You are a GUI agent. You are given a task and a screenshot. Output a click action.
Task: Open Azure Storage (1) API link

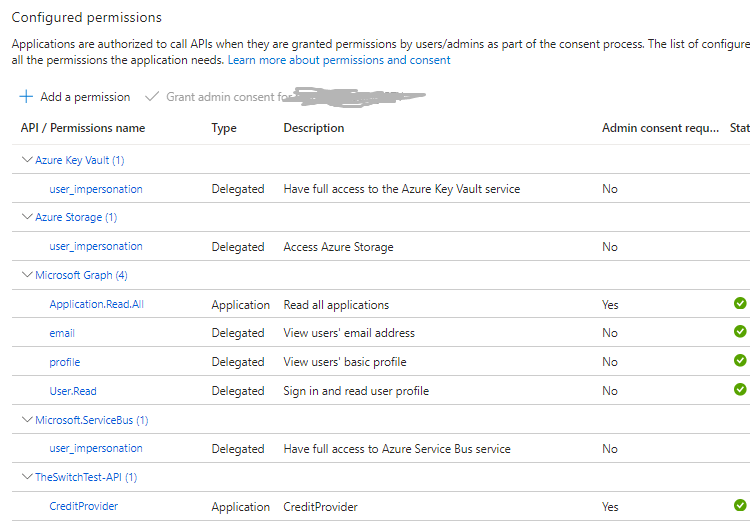(x=76, y=217)
